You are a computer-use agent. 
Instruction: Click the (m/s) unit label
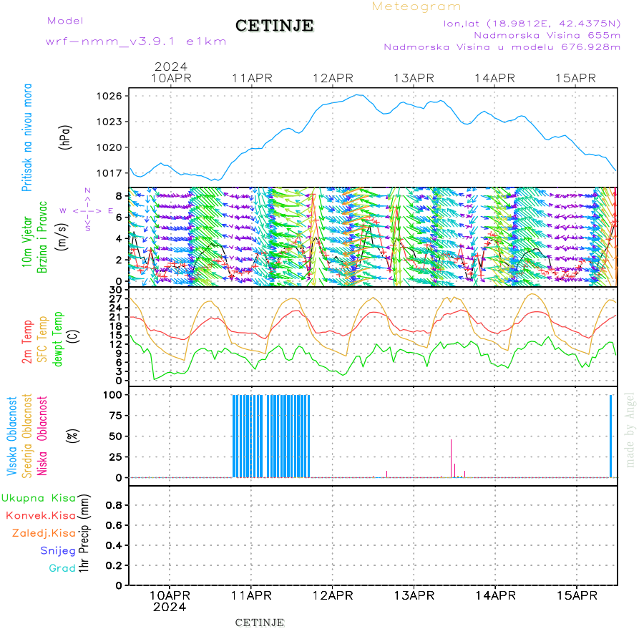point(62,238)
